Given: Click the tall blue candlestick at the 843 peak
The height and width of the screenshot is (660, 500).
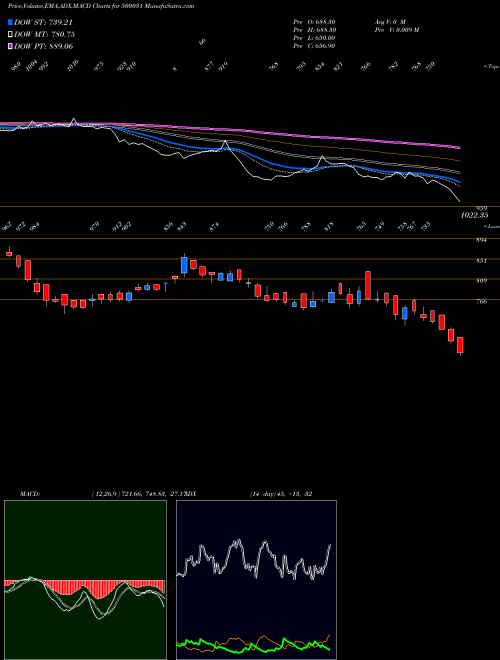Looking at the screenshot, I should pos(184,265).
